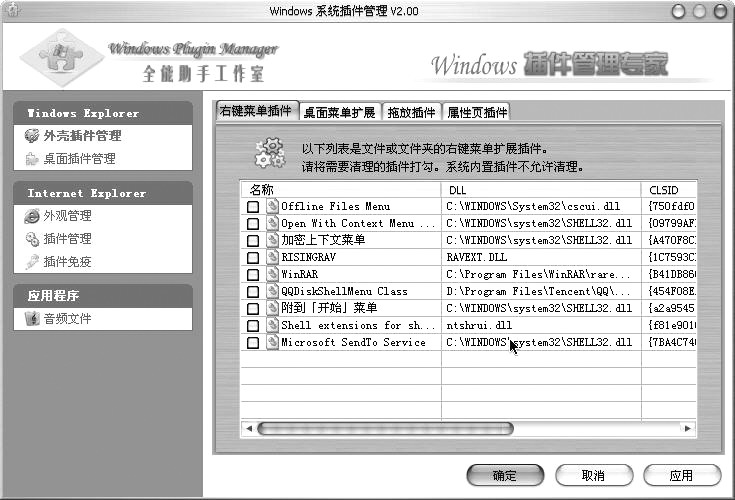Click the desktop plugin management puzzle icon
Image resolution: width=735 pixels, height=500 pixels.
[x=32, y=159]
